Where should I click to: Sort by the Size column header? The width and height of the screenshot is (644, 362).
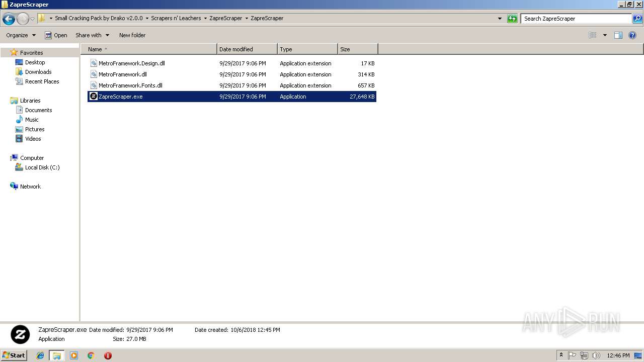coord(358,49)
